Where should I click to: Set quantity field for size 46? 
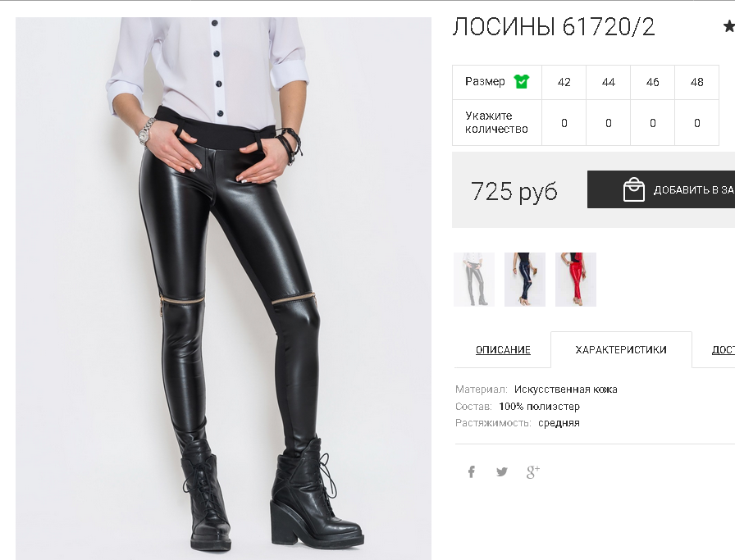652,123
